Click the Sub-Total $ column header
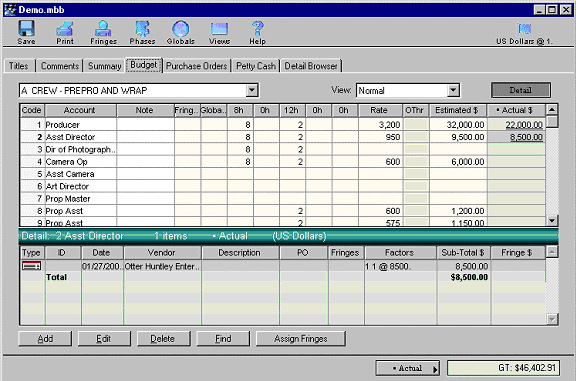 click(463, 253)
